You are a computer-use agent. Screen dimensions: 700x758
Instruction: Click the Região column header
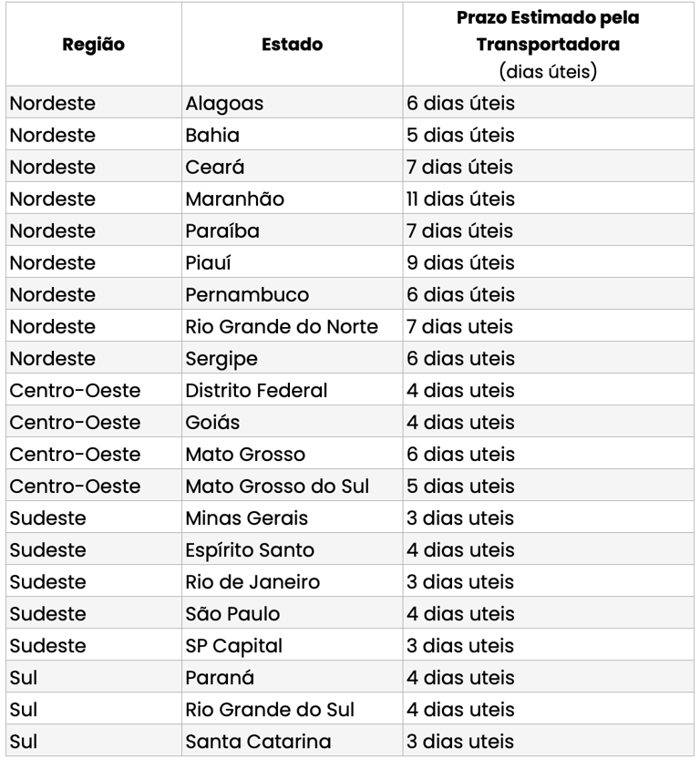(x=94, y=44)
